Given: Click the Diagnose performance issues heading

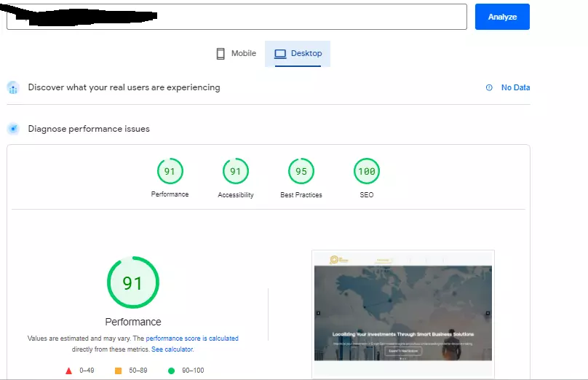Looking at the screenshot, I should 89,129.
